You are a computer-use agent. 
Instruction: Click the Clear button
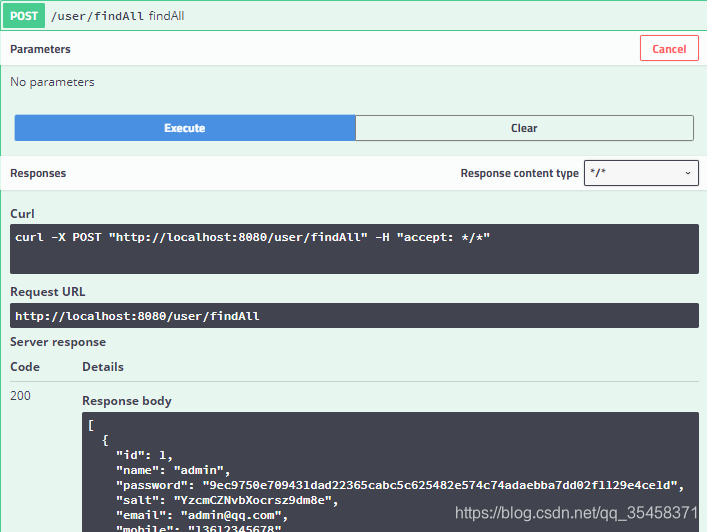(524, 128)
